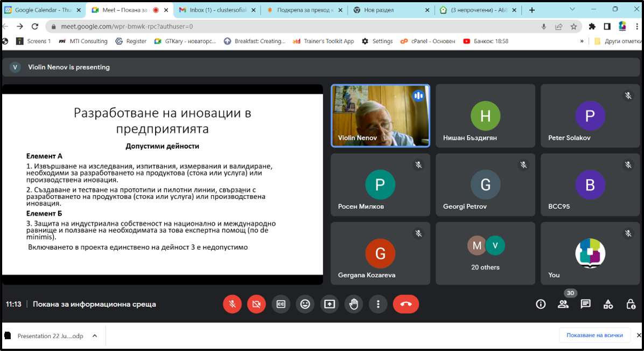Turn on closed captions
This screenshot has width=644, height=351.
click(x=281, y=304)
